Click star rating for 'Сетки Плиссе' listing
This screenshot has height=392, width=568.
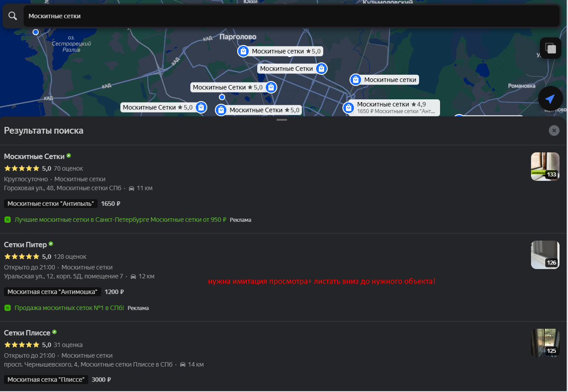[x=22, y=345]
